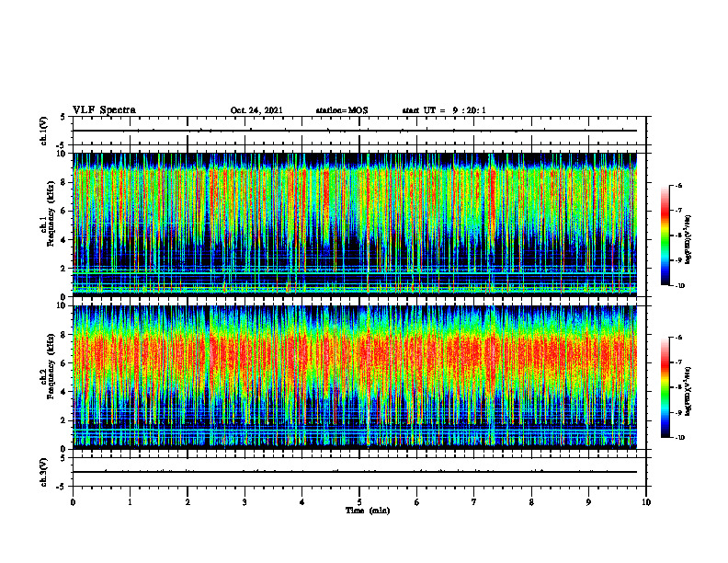This screenshot has height=563, width=728.
Task: Click the "2" kHz tick of ch.2 spectrogram
Action: [x=63, y=420]
